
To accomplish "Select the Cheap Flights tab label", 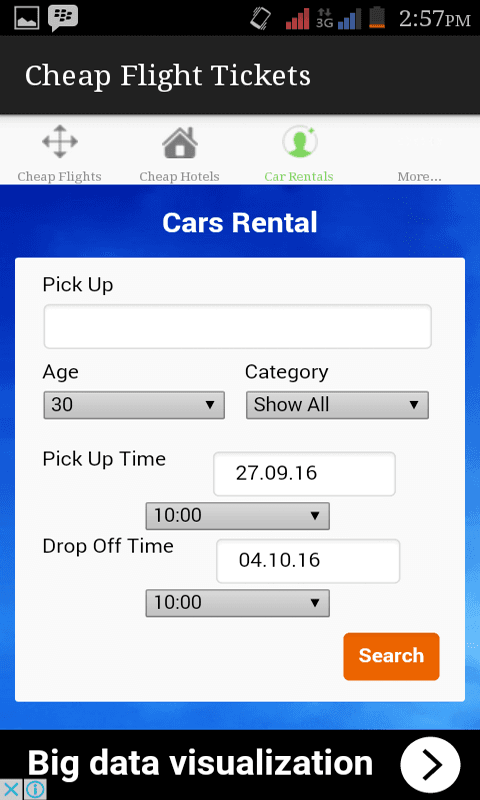I will coord(60,177).
